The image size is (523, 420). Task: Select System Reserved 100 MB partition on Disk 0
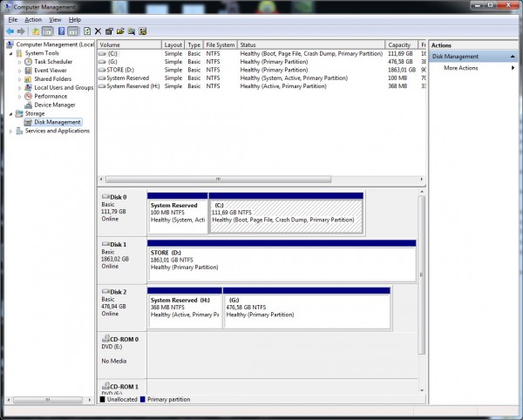[x=178, y=213]
